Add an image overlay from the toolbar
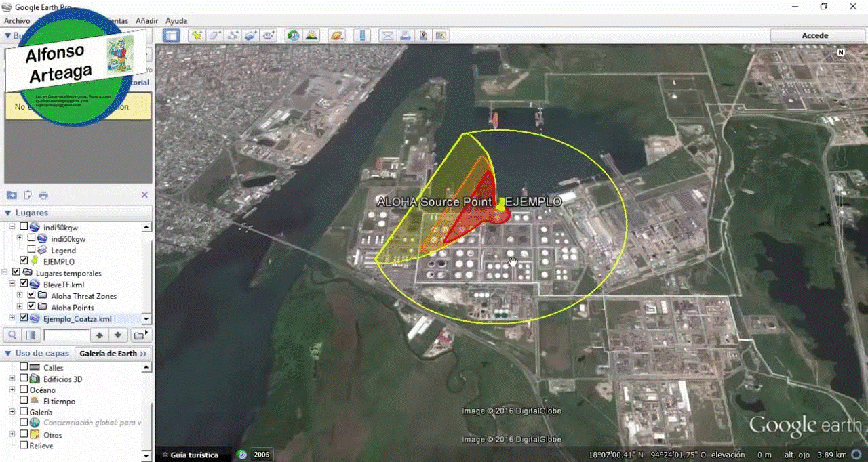 [x=250, y=36]
